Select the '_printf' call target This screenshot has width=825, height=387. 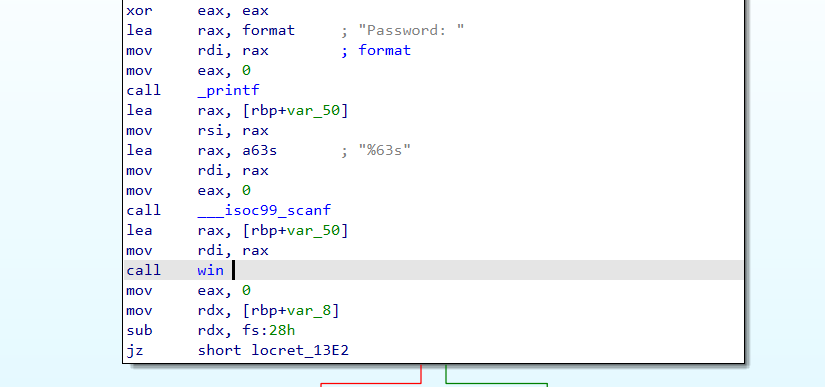pos(228,90)
